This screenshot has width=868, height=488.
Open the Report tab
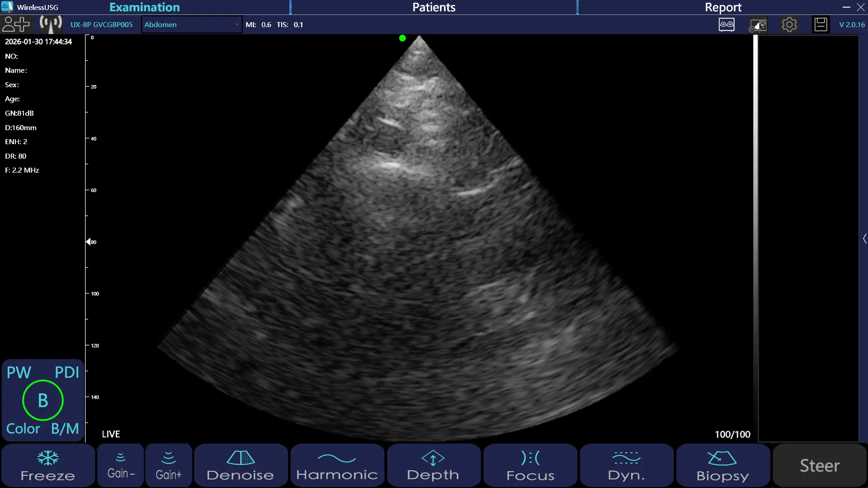tap(722, 7)
